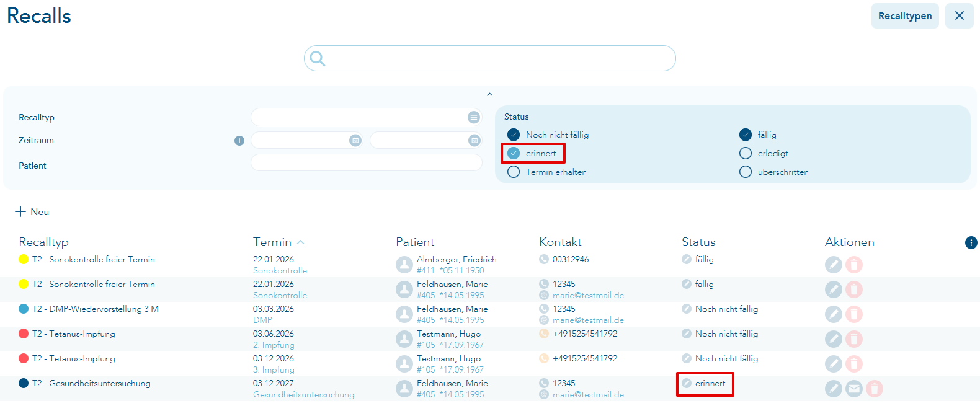980x411 pixels.
Task: Check the 'Termin erhalten' status filter
Action: tap(514, 172)
